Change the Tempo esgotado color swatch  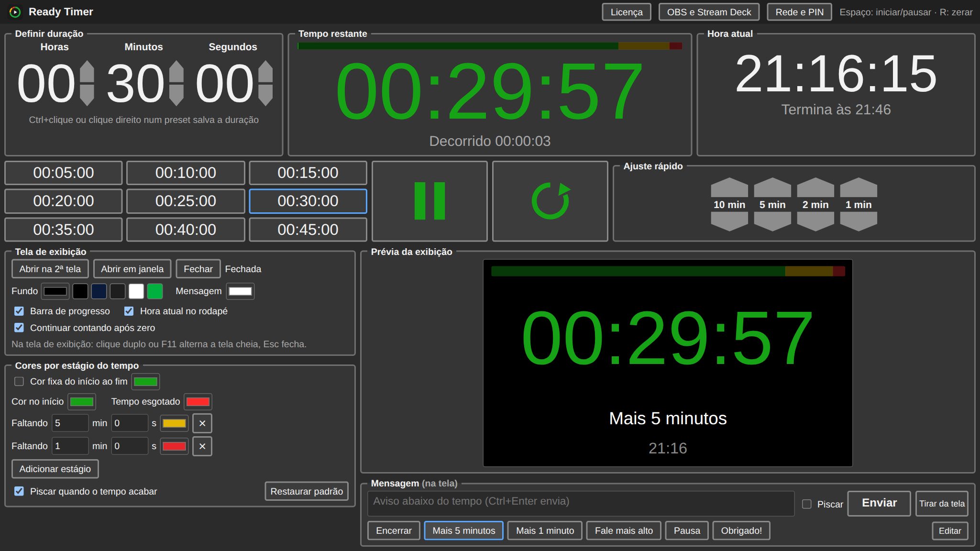[x=198, y=402]
